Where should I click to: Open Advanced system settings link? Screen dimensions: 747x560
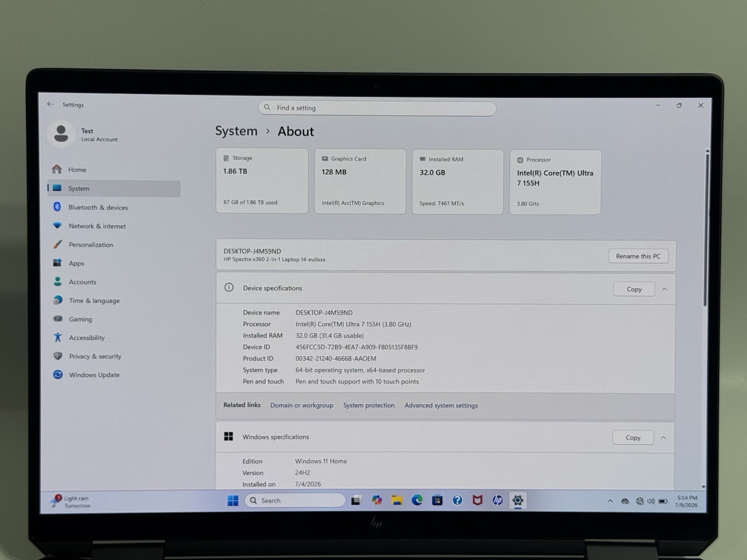click(x=441, y=405)
